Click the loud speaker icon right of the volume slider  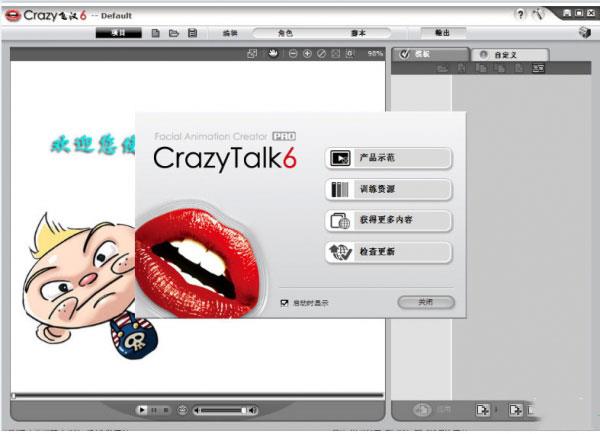click(x=253, y=411)
